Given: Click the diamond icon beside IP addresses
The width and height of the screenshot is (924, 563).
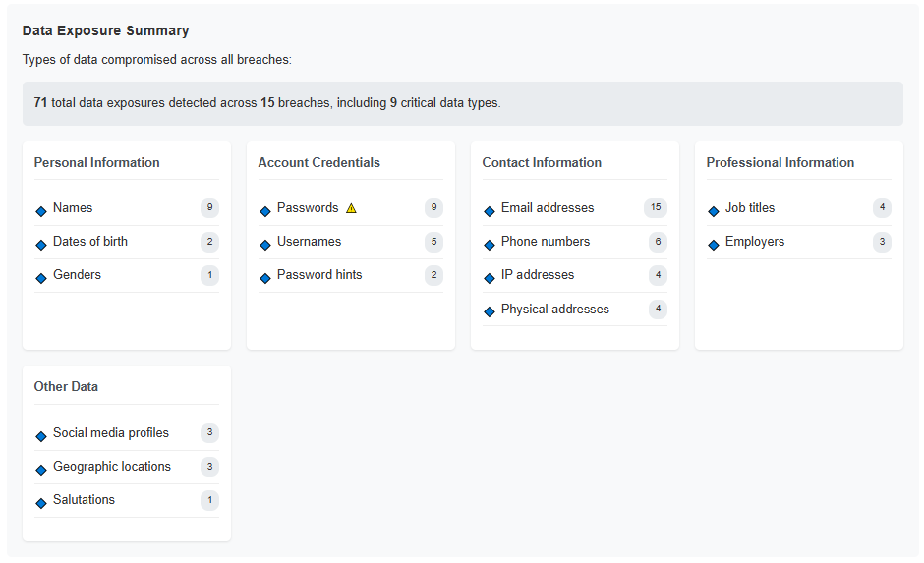Looking at the screenshot, I should click(490, 279).
